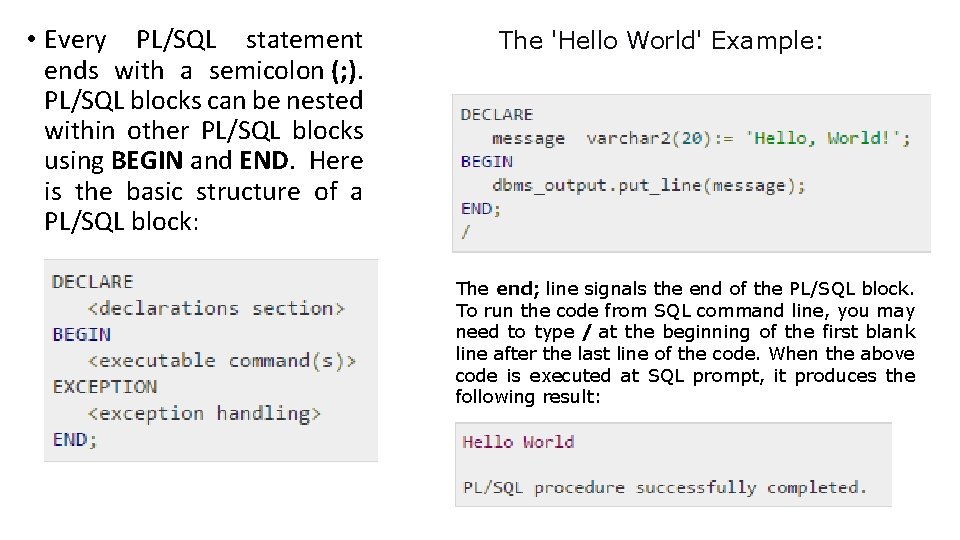Click the bold BEGIN word in the bullet paragraph
The height and width of the screenshot is (540, 960).
(x=148, y=161)
